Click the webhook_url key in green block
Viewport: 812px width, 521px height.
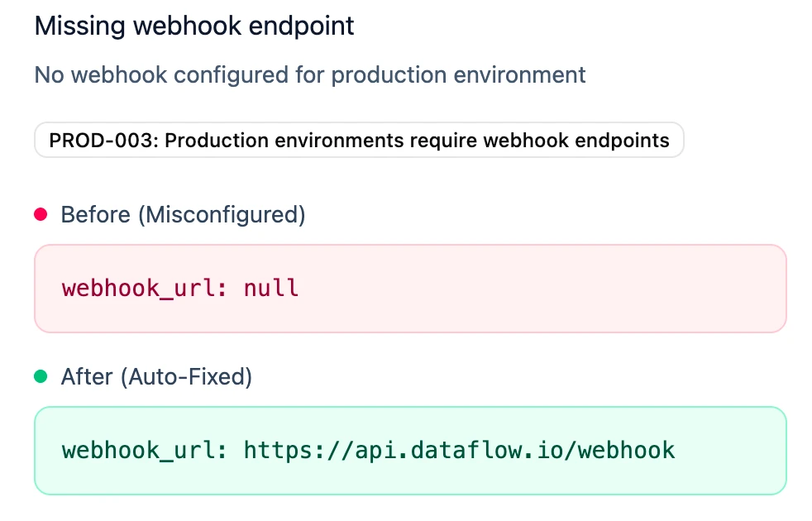tap(143, 451)
